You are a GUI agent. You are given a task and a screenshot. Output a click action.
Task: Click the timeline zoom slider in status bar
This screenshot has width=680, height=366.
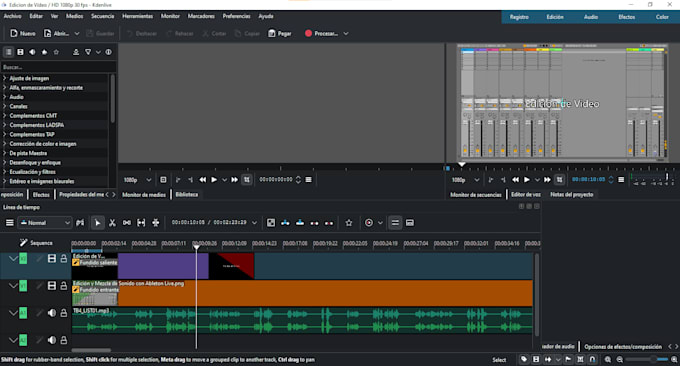click(x=646, y=359)
